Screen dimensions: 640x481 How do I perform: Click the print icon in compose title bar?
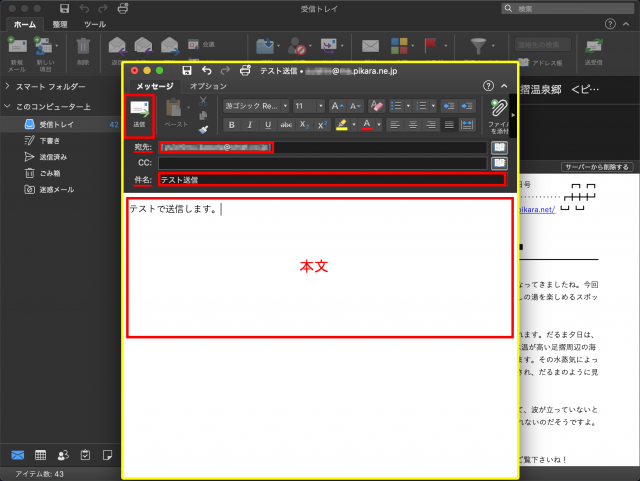coord(245,70)
